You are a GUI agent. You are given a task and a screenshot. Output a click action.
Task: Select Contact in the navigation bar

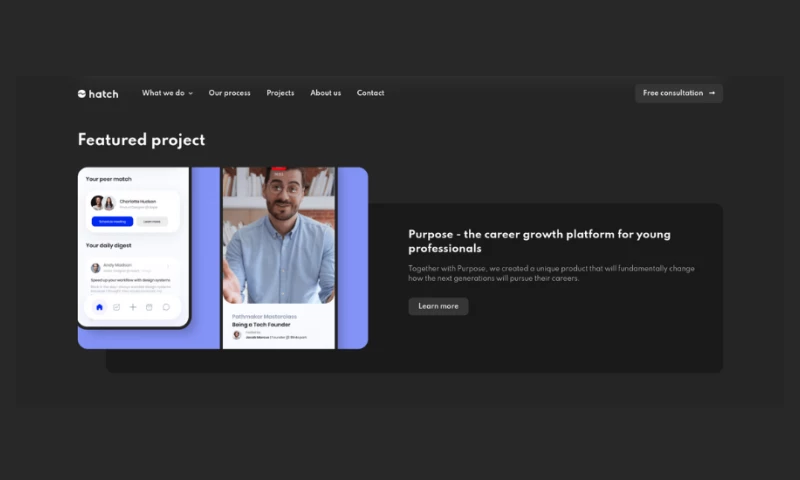(370, 93)
